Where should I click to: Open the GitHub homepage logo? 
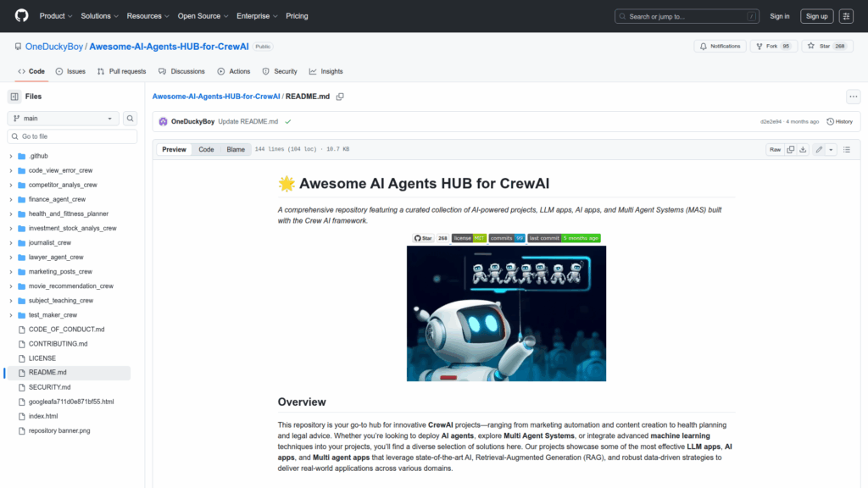pos(21,16)
